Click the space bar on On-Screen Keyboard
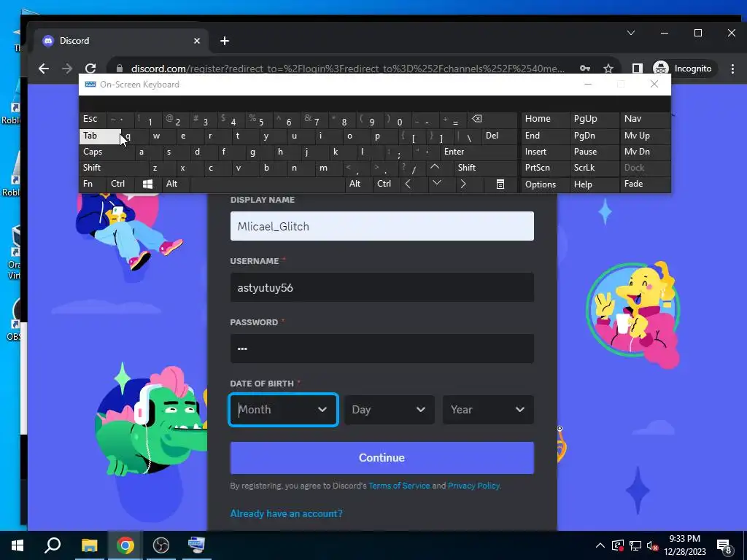747x560 pixels. click(x=267, y=184)
